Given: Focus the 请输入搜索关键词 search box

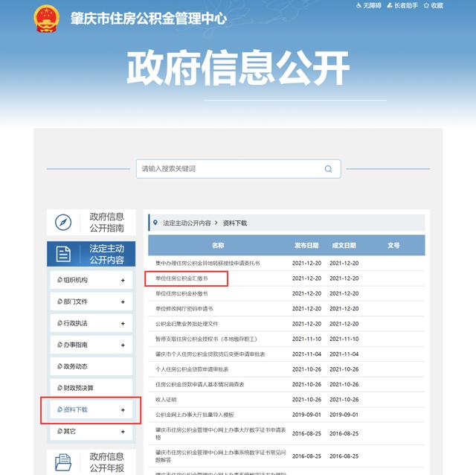Looking at the screenshot, I should click(x=238, y=169).
